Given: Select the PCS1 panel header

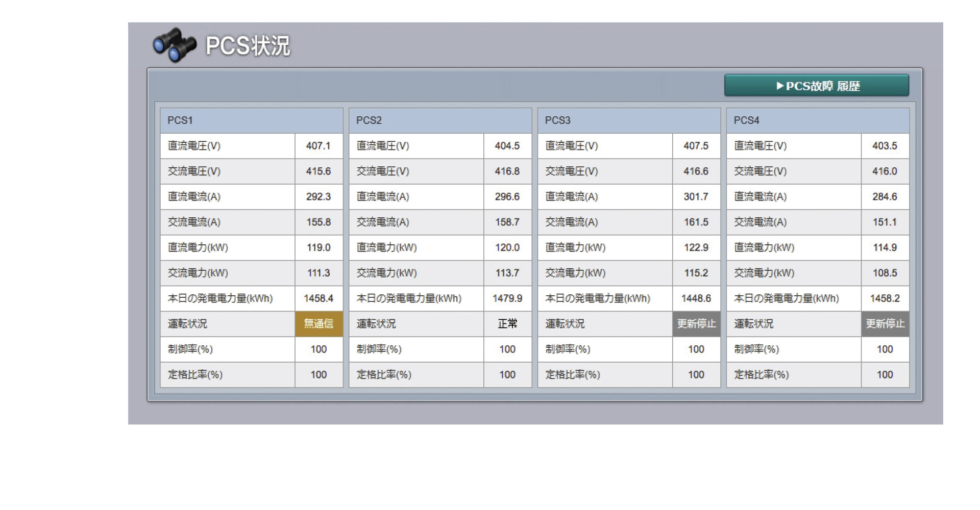Looking at the screenshot, I should coord(252,120).
